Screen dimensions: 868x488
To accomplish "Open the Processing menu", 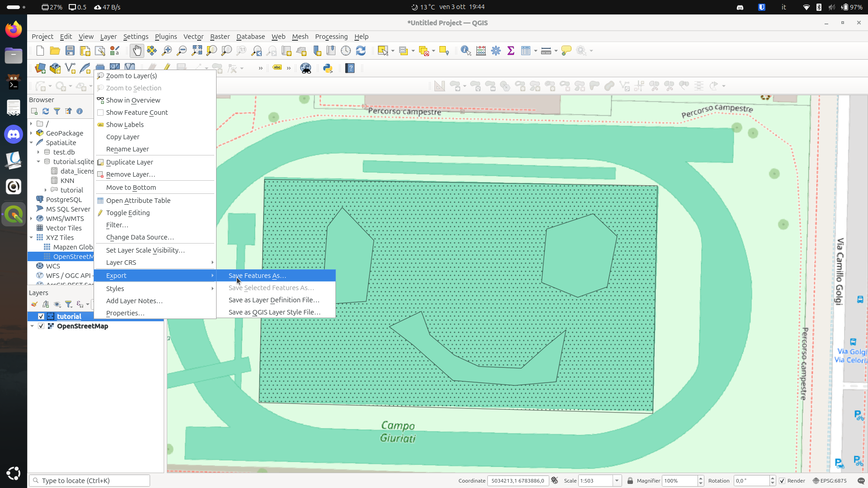I will point(331,37).
